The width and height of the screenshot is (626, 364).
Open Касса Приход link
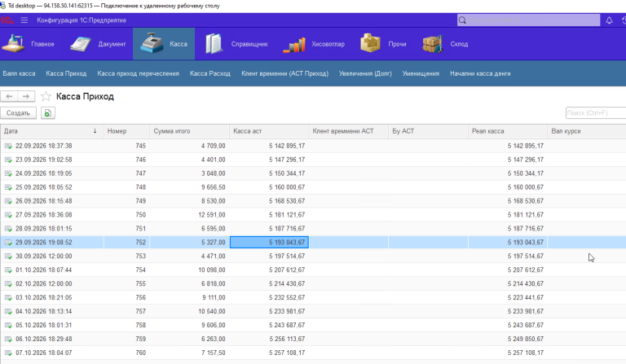(66, 73)
